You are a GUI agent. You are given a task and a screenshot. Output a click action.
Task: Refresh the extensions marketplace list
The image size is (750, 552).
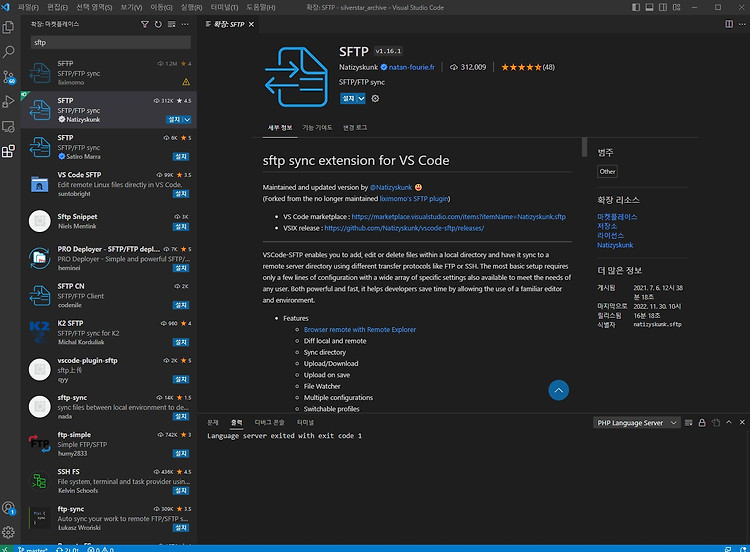click(158, 24)
